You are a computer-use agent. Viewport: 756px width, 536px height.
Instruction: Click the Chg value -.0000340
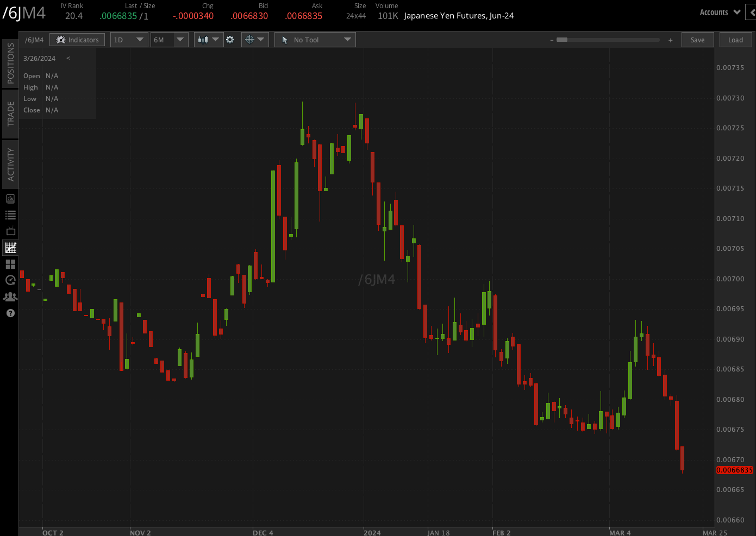click(193, 16)
